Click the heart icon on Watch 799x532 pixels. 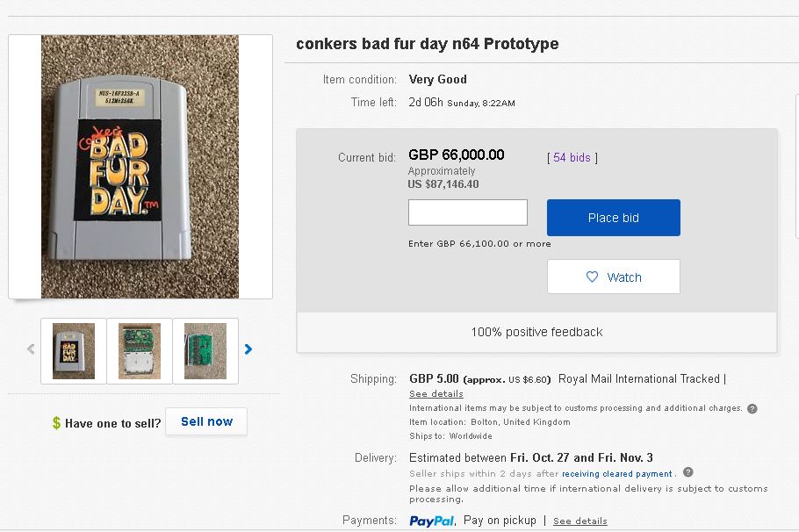click(593, 277)
